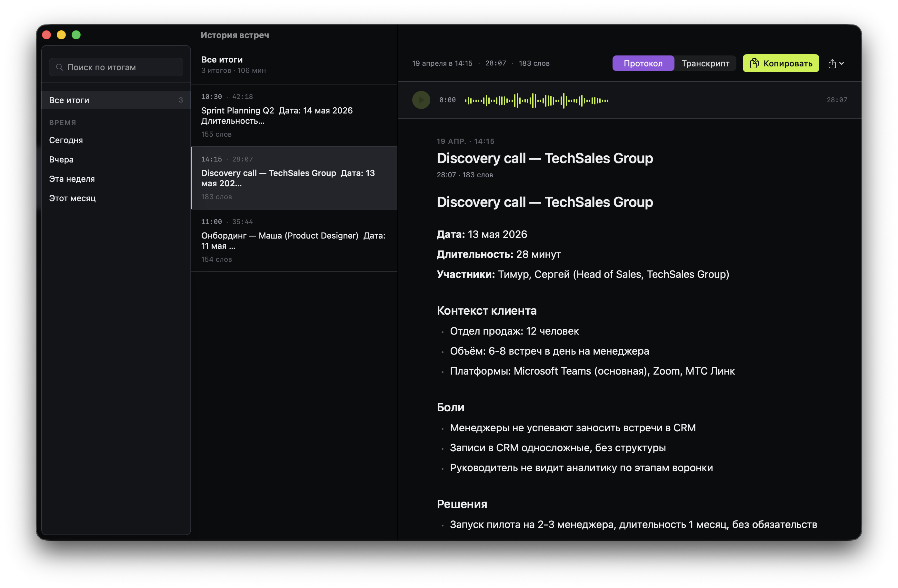Close the window with red button

pyautogui.click(x=46, y=35)
